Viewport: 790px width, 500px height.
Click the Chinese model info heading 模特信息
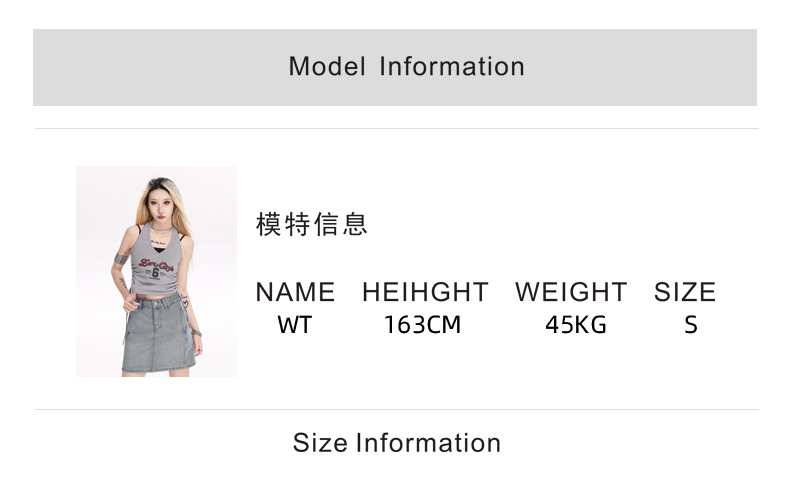pyautogui.click(x=311, y=224)
